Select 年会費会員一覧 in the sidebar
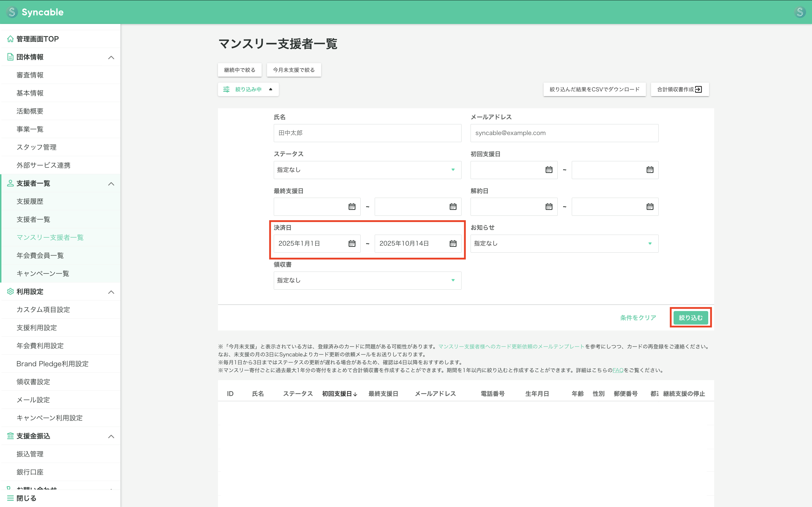 coord(40,255)
